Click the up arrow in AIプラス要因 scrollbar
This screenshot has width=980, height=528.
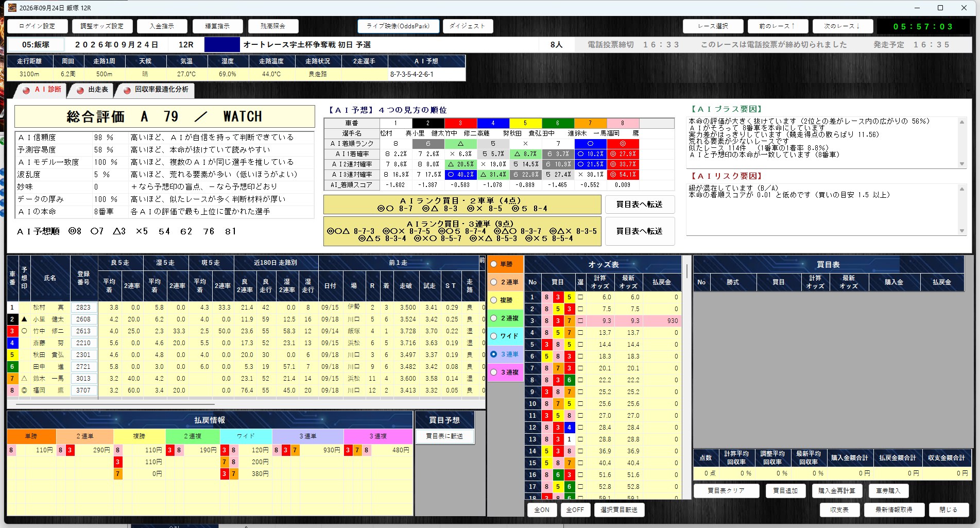point(961,122)
